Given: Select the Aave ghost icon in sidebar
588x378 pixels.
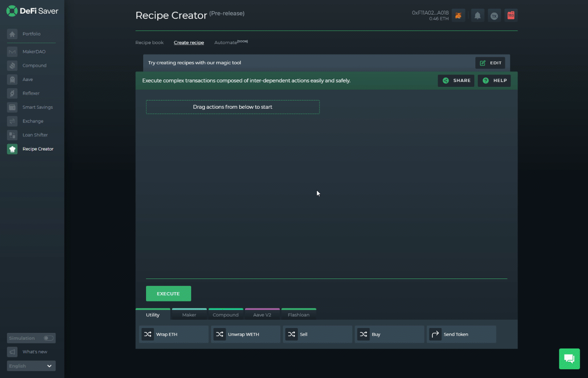Looking at the screenshot, I should click(11, 79).
